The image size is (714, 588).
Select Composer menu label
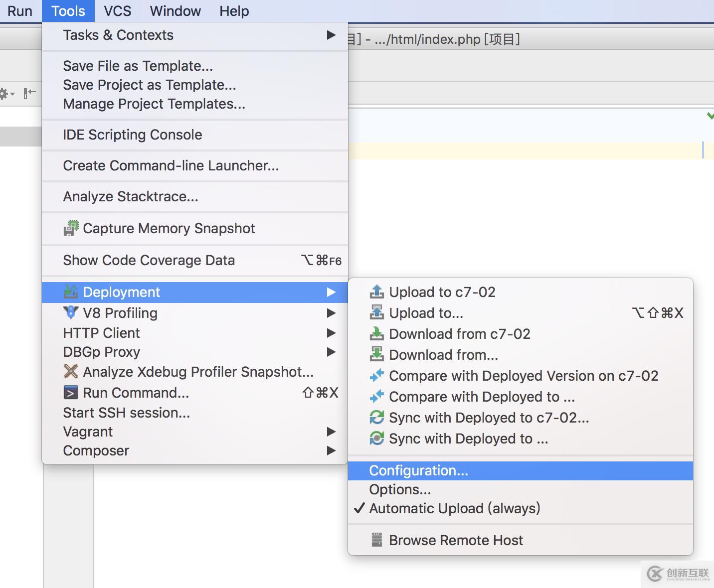(96, 450)
